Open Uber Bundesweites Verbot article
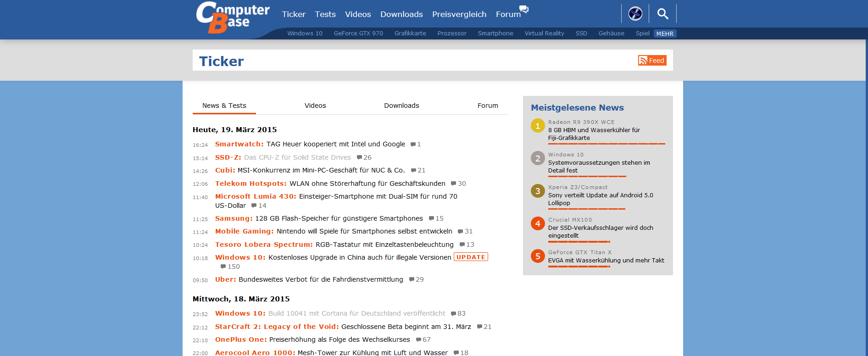This screenshot has height=356, width=868. pyautogui.click(x=309, y=279)
